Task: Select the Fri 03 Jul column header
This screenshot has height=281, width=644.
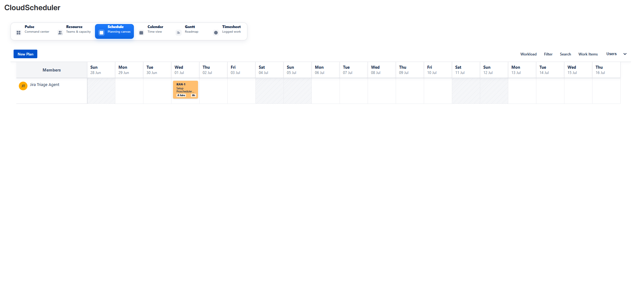Action: [241, 70]
